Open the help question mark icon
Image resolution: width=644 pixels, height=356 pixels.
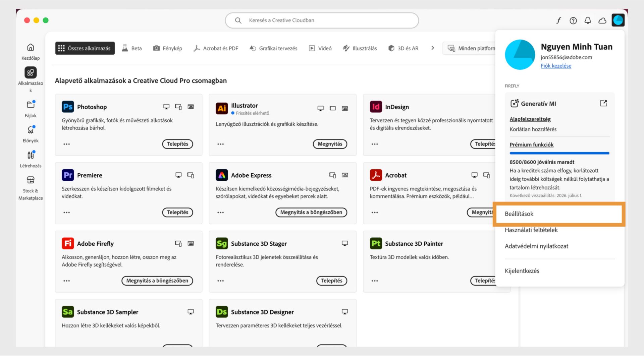click(573, 20)
